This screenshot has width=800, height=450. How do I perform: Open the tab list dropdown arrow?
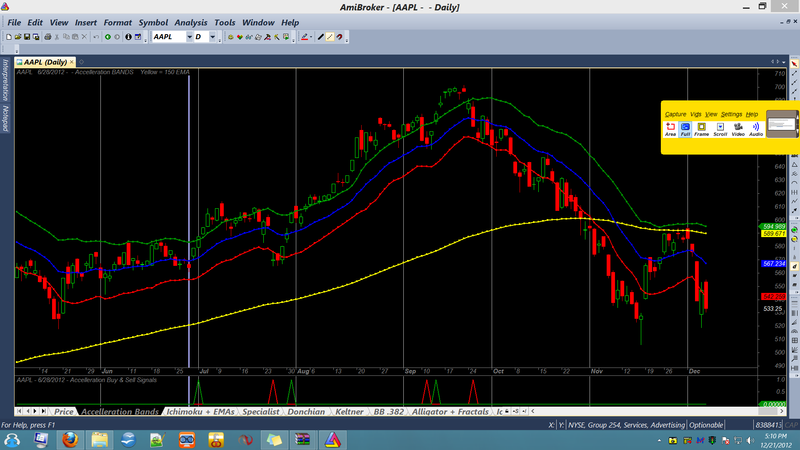(783, 62)
